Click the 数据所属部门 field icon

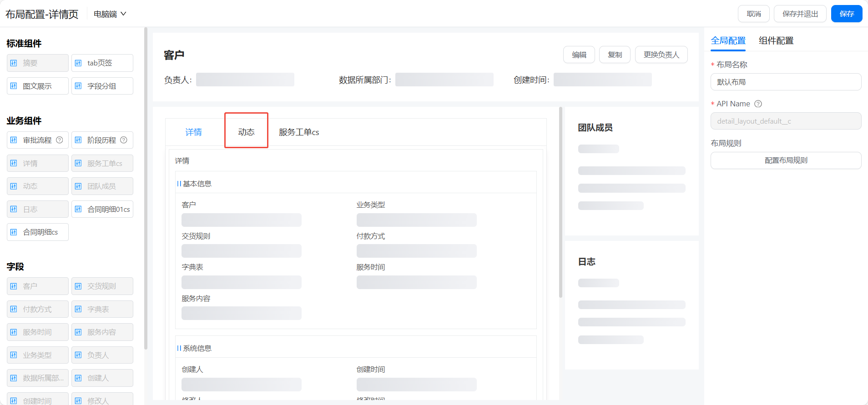coord(14,378)
